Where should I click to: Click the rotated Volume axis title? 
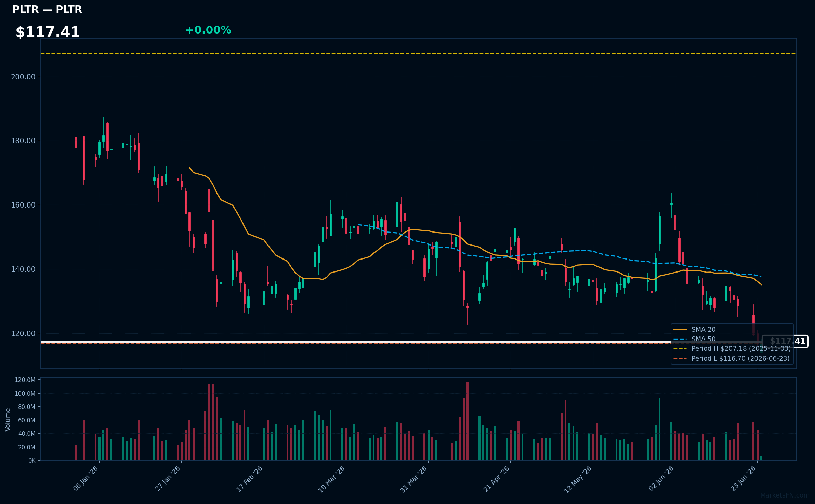tap(8, 420)
